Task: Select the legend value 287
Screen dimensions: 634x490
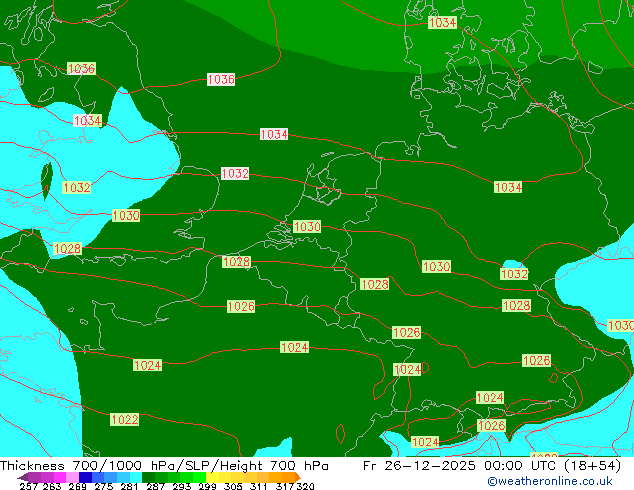Action: pos(155,486)
